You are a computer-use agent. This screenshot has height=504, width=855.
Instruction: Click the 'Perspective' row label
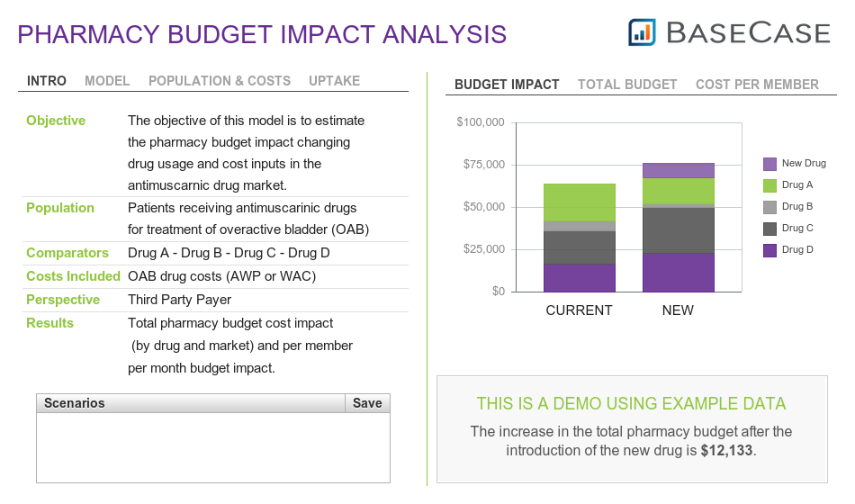pos(63,300)
